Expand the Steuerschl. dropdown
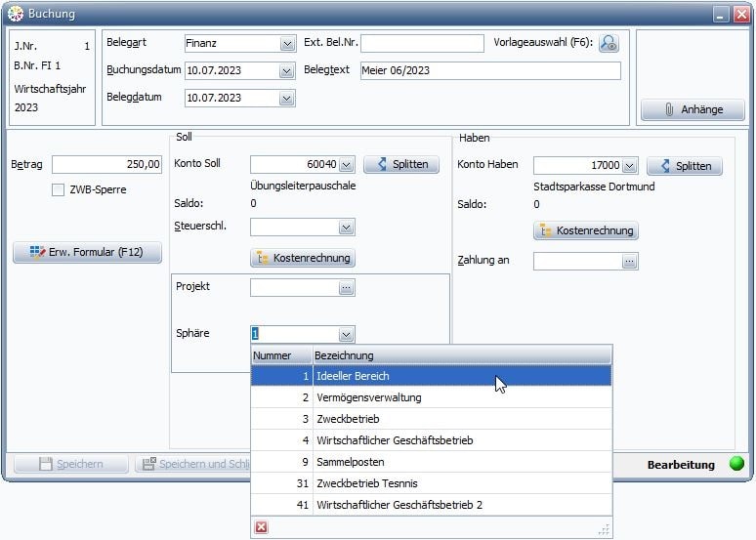The height and width of the screenshot is (540, 756). point(346,227)
